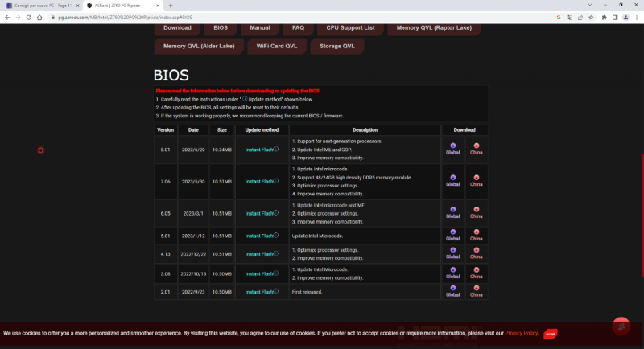
Task: Open Memory QVL (Raptor Lake) tab
Action: [434, 28]
